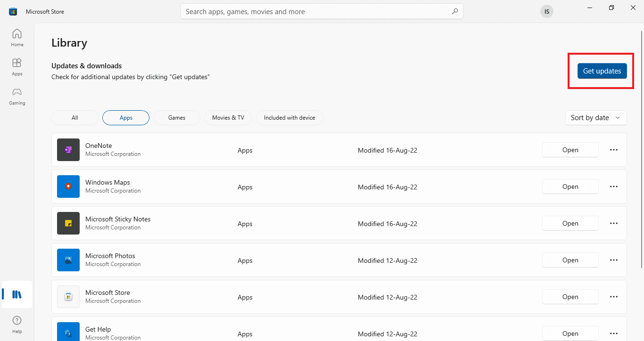The height and width of the screenshot is (341, 644).
Task: Switch to the All filter tab
Action: pyautogui.click(x=74, y=117)
